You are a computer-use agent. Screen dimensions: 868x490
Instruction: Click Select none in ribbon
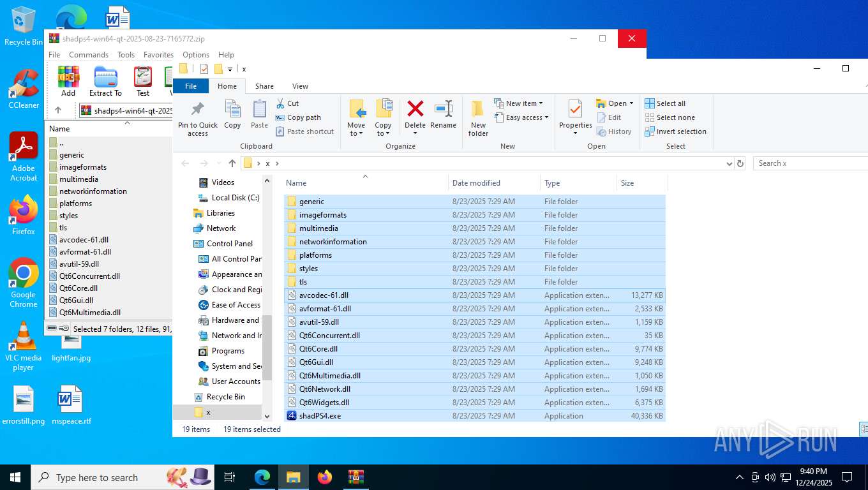tap(670, 117)
